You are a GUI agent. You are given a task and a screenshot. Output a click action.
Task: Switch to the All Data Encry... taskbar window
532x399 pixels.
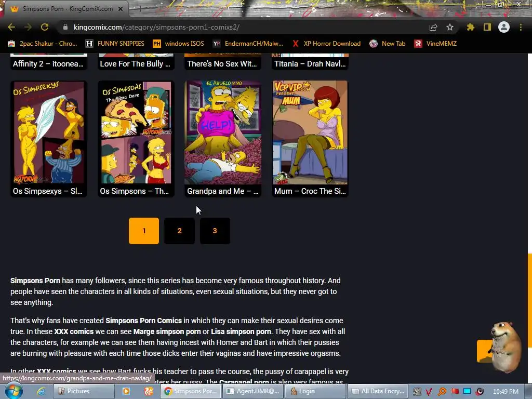(x=378, y=391)
